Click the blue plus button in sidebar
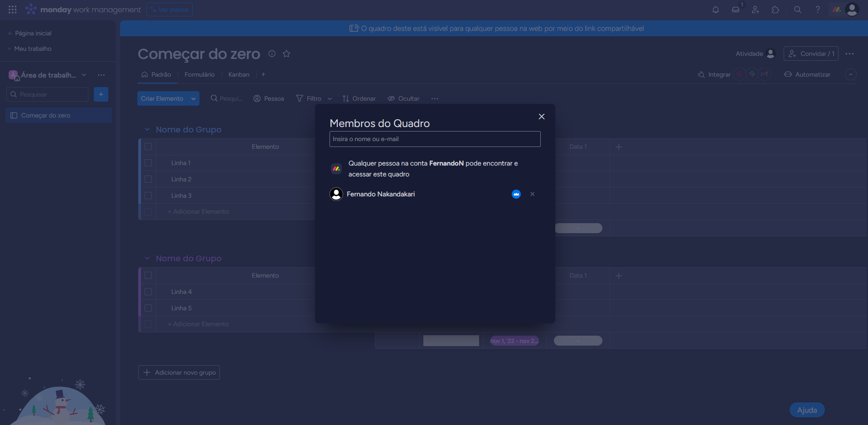 101,94
